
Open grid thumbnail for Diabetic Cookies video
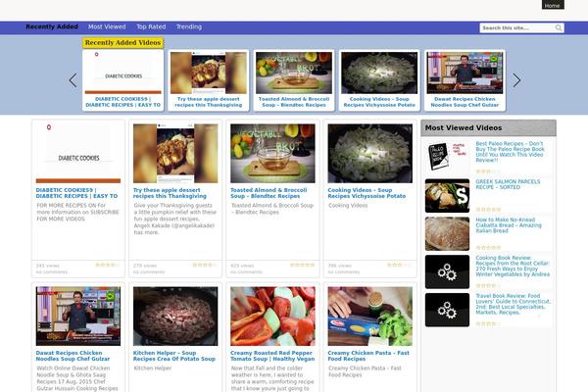78,154
